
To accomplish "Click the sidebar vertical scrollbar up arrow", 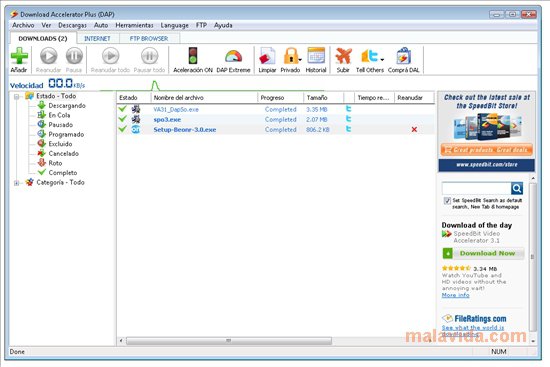I will tap(533, 179).
